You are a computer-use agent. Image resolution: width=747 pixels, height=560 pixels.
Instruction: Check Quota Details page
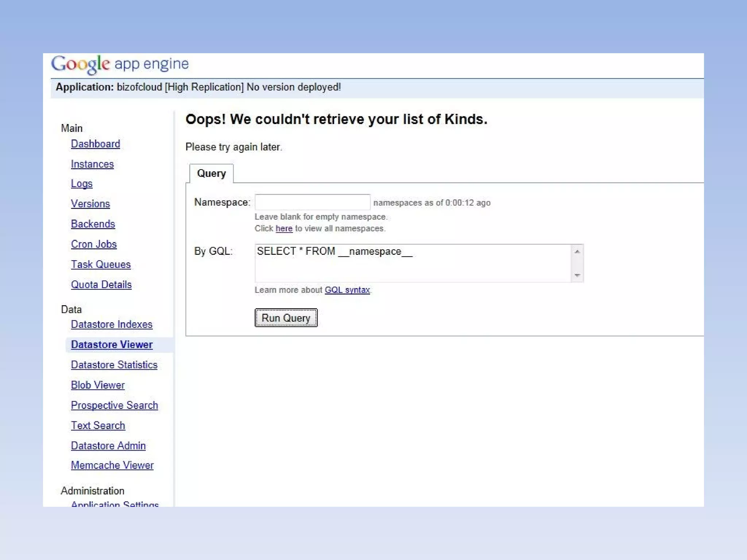101,285
